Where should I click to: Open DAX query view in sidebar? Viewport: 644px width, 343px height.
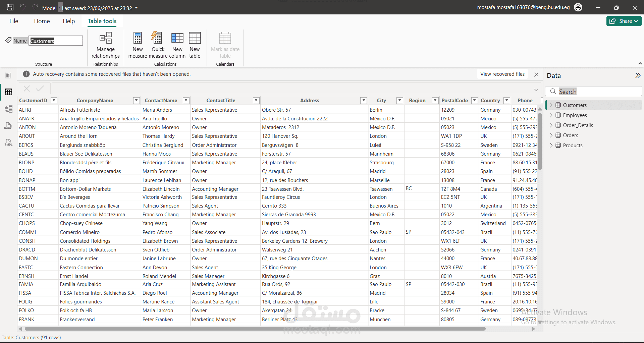click(x=8, y=126)
